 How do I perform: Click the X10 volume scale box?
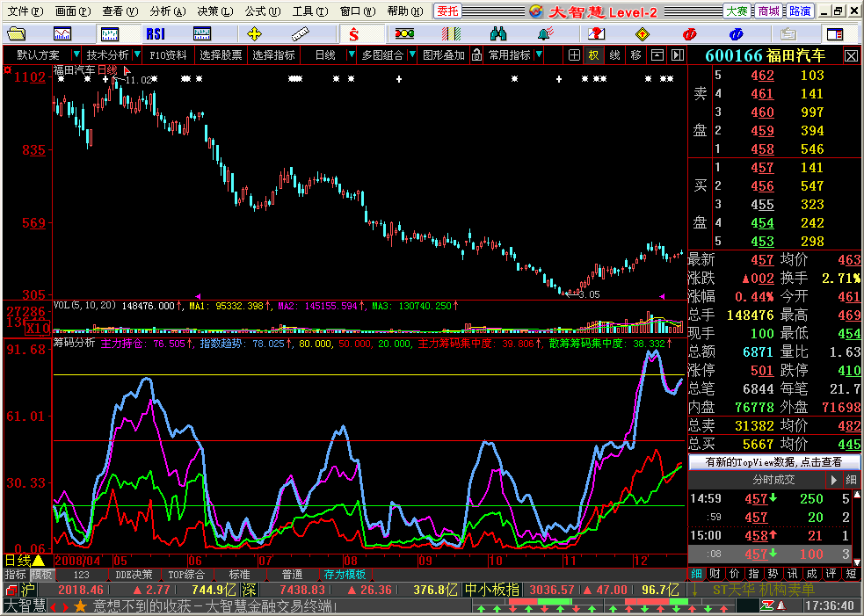[38, 329]
